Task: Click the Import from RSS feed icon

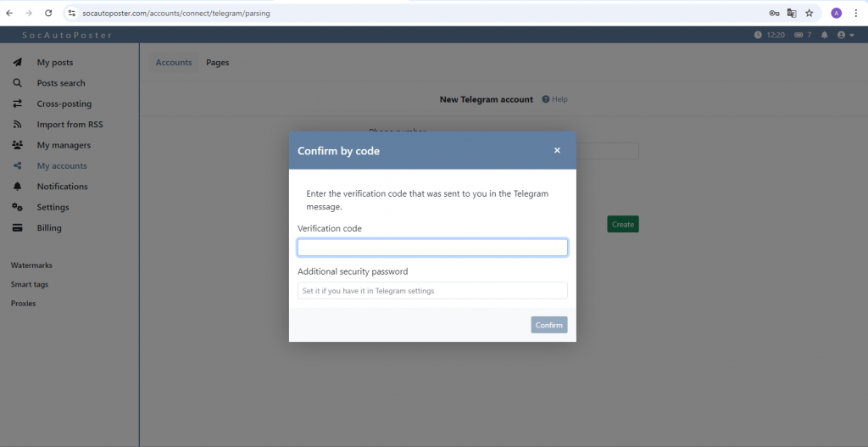Action: tap(17, 125)
